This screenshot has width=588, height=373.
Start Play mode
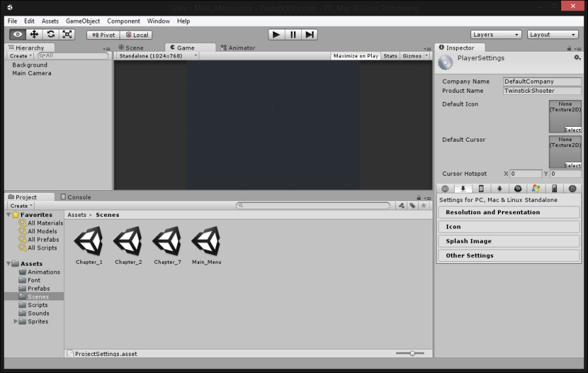point(276,35)
